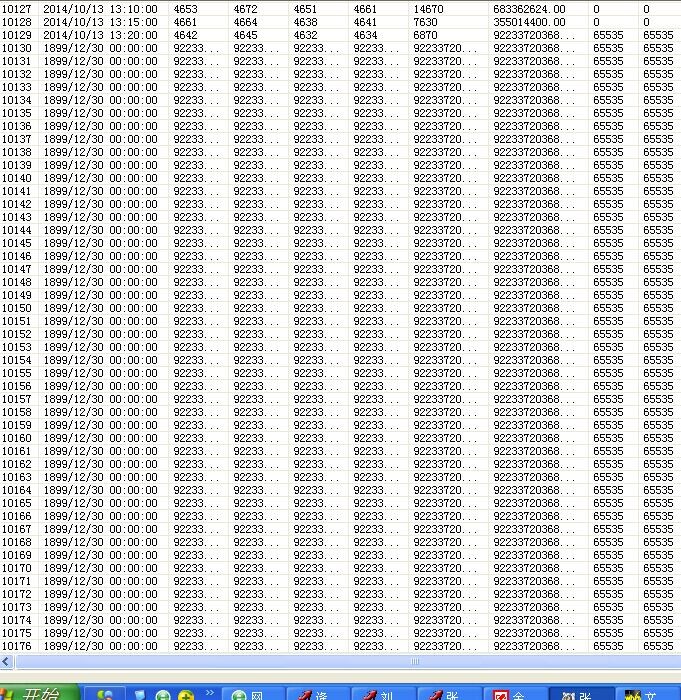681x700 pixels.
Task: Click value 4672 in row 10127
Action: (x=245, y=9)
